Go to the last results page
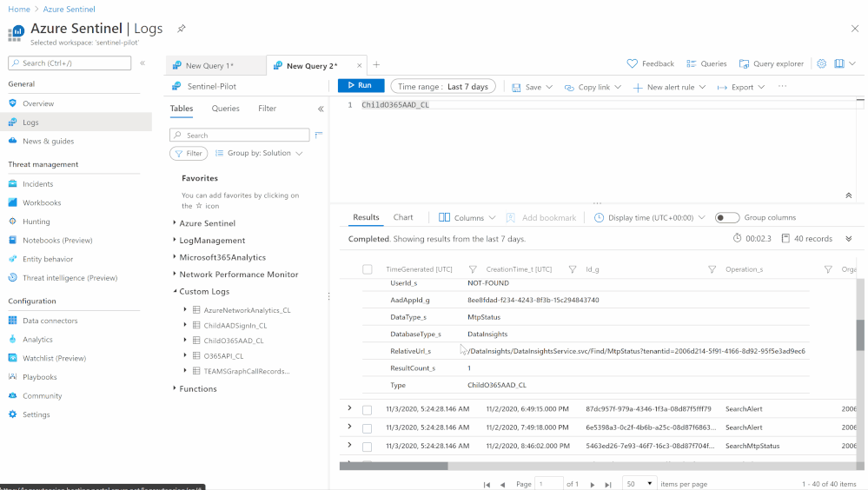 tap(608, 485)
